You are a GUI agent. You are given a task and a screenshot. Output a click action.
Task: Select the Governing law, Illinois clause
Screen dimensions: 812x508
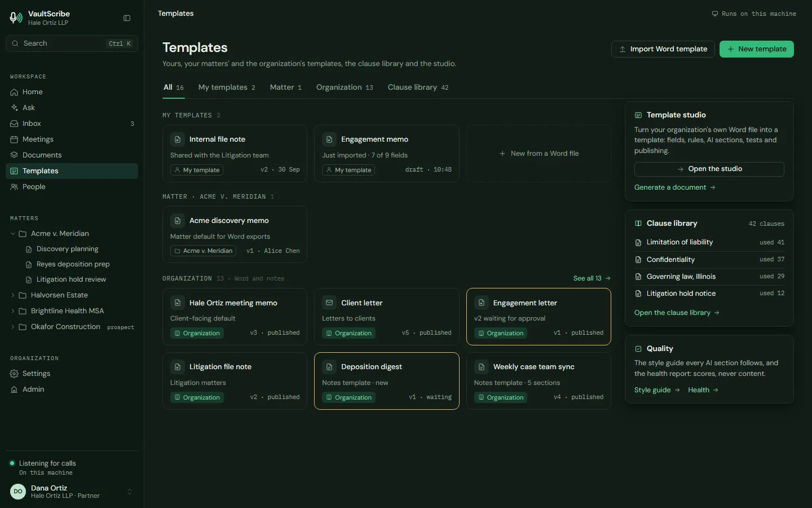pyautogui.click(x=709, y=277)
